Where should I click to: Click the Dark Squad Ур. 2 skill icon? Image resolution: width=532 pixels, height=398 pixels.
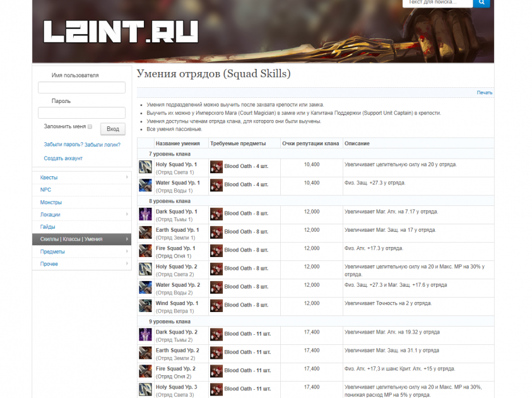pos(145,335)
